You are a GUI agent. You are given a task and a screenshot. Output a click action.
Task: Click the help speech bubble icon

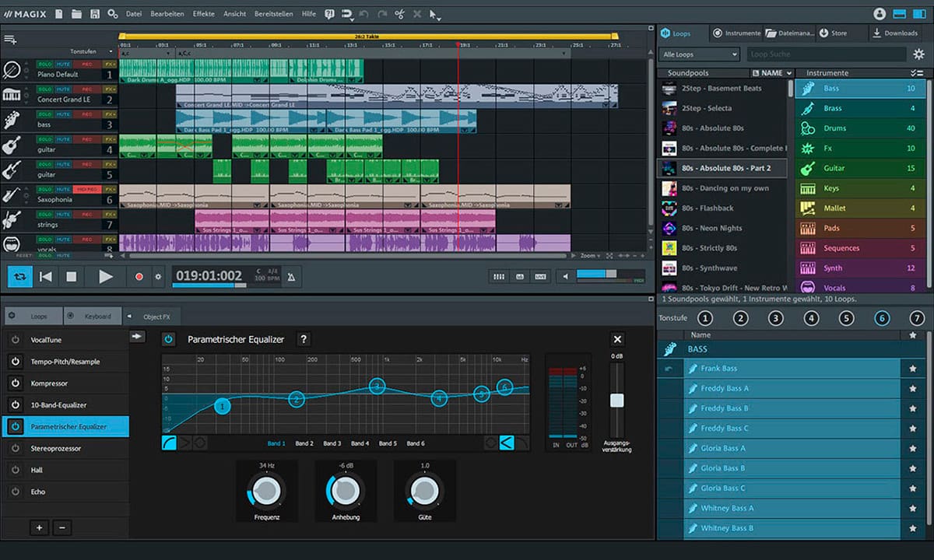(329, 14)
